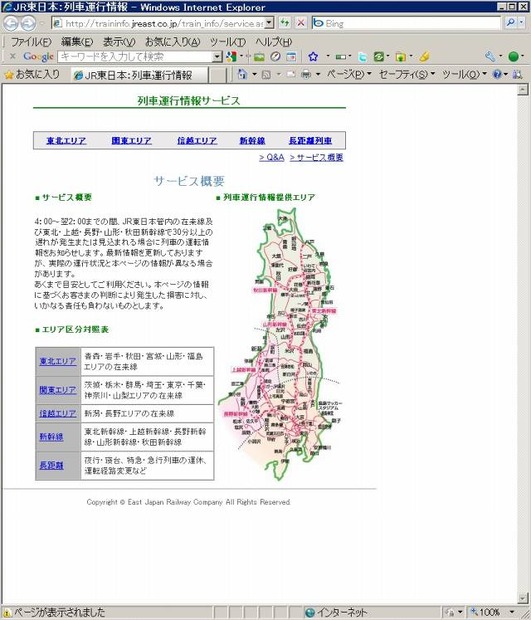Click the blue Help question mark icon

(x=497, y=74)
